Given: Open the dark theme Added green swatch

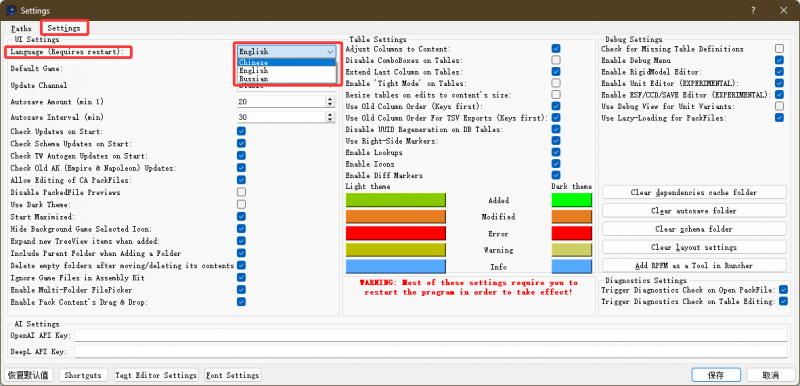Looking at the screenshot, I should click(571, 200).
